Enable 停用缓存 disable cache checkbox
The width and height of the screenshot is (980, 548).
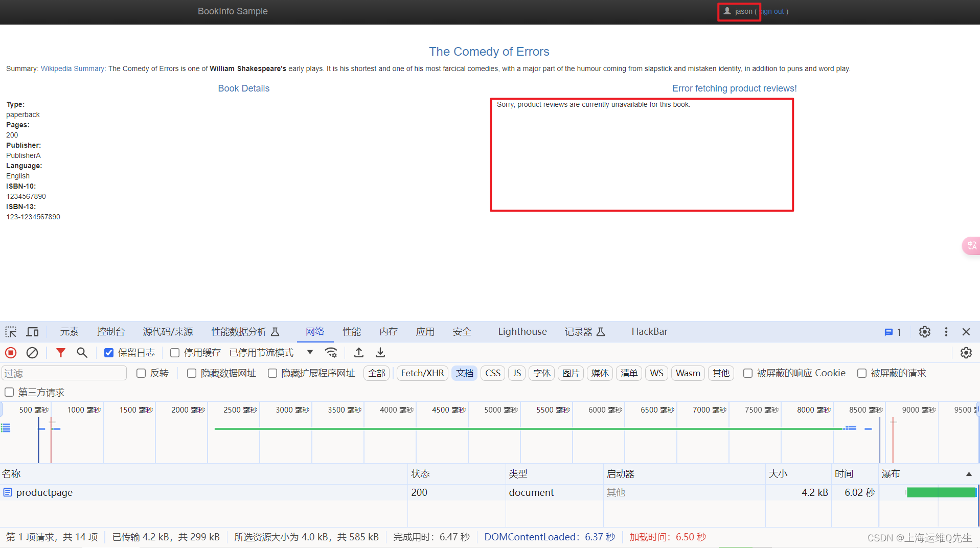point(175,353)
